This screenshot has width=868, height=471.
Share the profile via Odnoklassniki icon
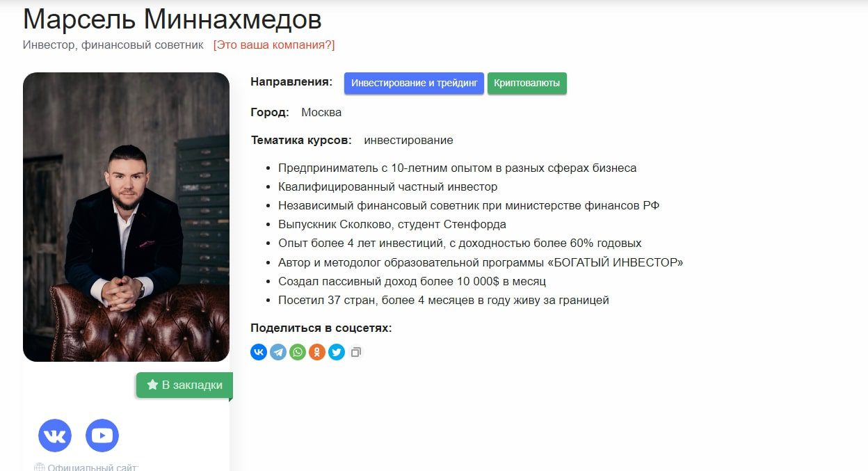pos(317,352)
